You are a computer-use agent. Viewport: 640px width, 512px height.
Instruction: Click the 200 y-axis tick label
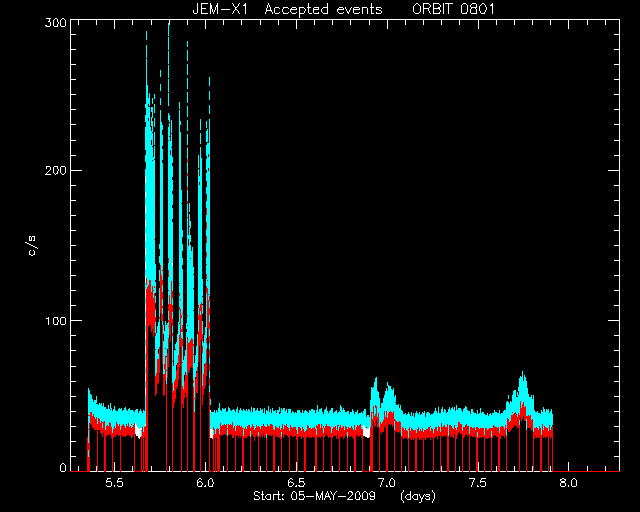coord(56,170)
